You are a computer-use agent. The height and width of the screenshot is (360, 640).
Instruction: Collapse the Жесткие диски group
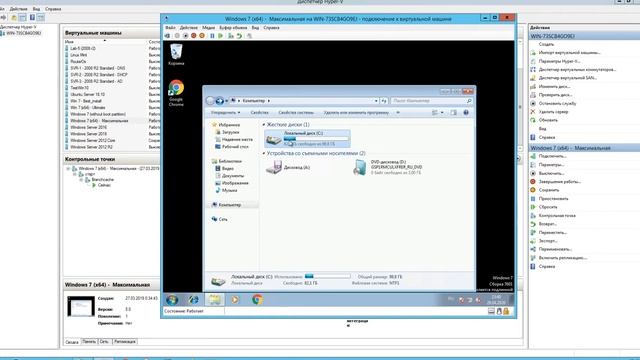pos(264,124)
